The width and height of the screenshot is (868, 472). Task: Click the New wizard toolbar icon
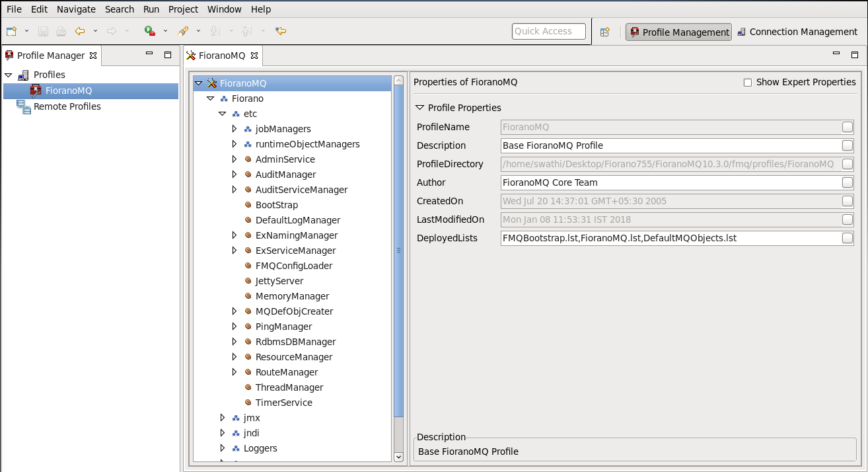pos(11,31)
